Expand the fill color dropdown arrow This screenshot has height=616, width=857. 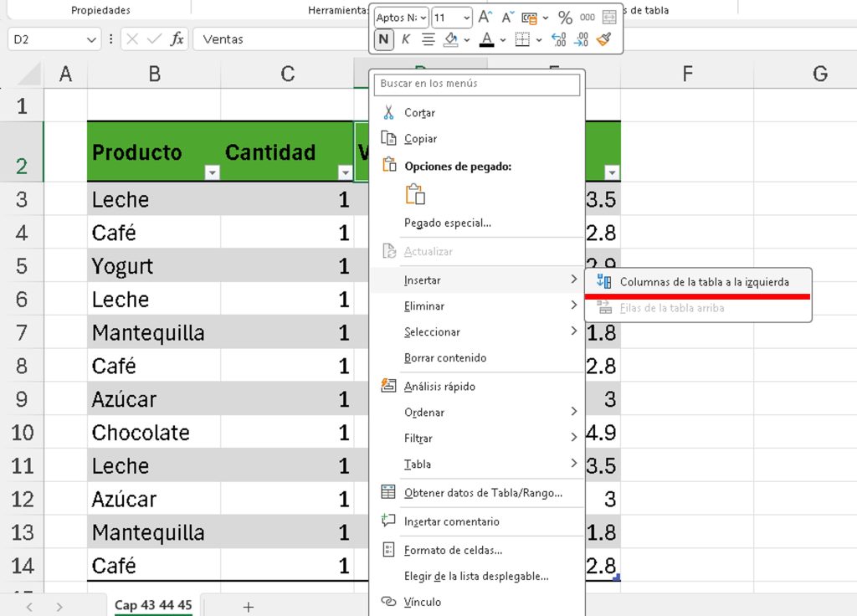click(465, 39)
